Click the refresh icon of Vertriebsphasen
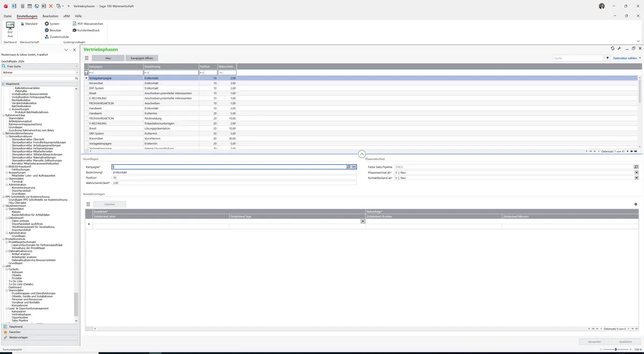This screenshot has width=644, height=354. pos(613,48)
